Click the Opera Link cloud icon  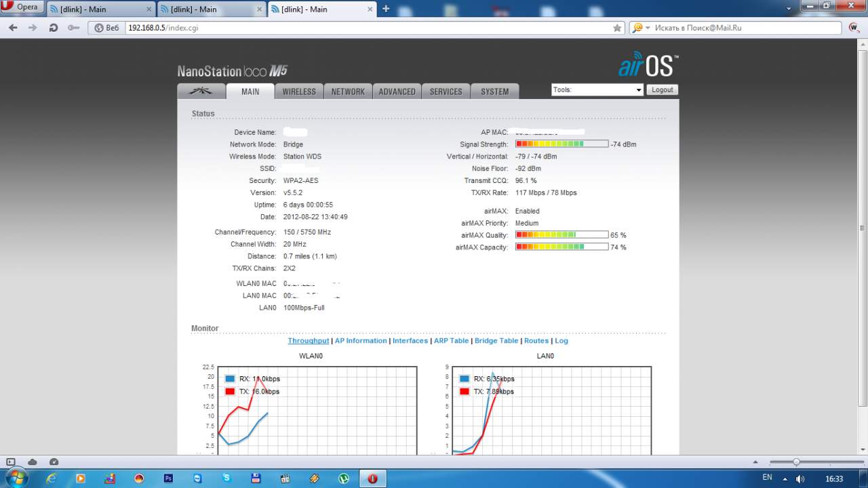[x=32, y=461]
